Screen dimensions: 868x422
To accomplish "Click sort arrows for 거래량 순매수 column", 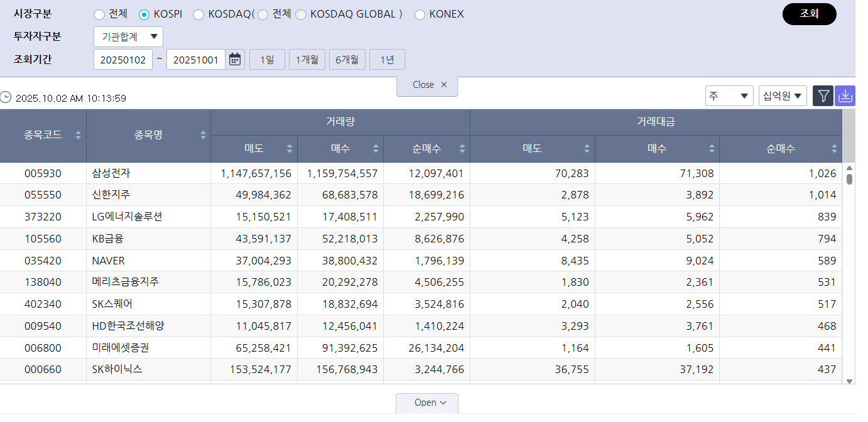I will 462,149.
